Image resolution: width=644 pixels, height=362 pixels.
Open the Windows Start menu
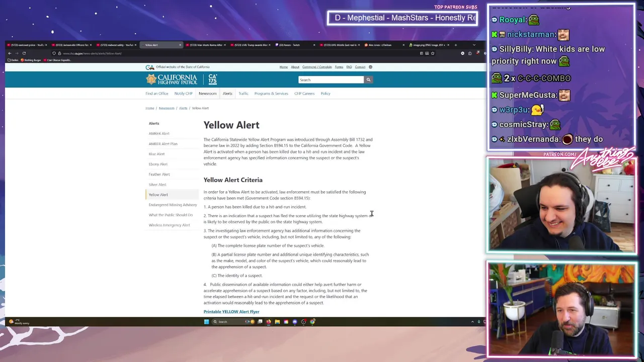click(x=206, y=322)
